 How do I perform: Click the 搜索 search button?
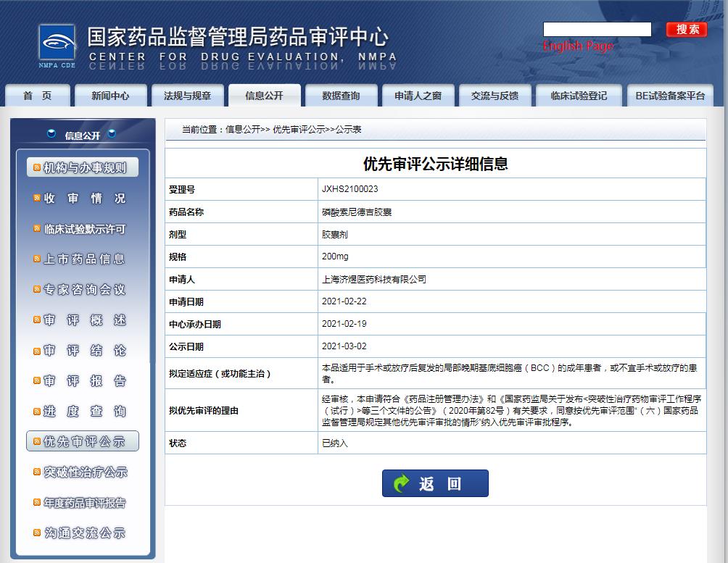[x=686, y=30]
